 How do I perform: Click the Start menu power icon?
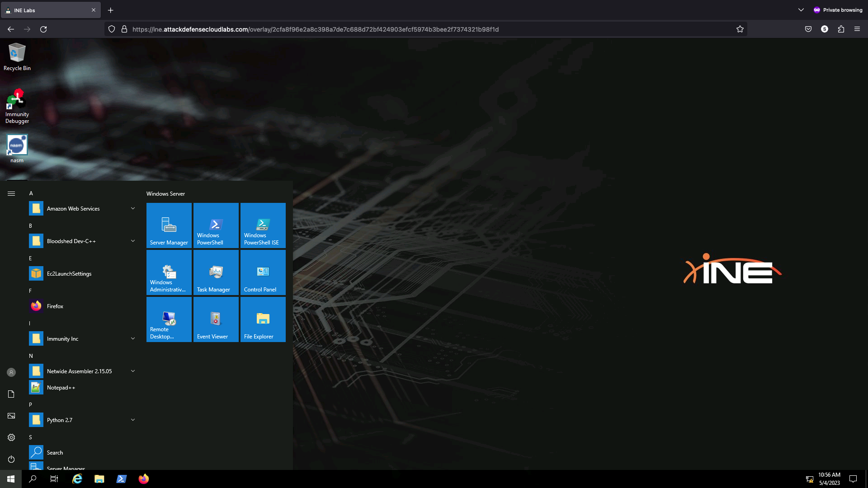click(11, 459)
